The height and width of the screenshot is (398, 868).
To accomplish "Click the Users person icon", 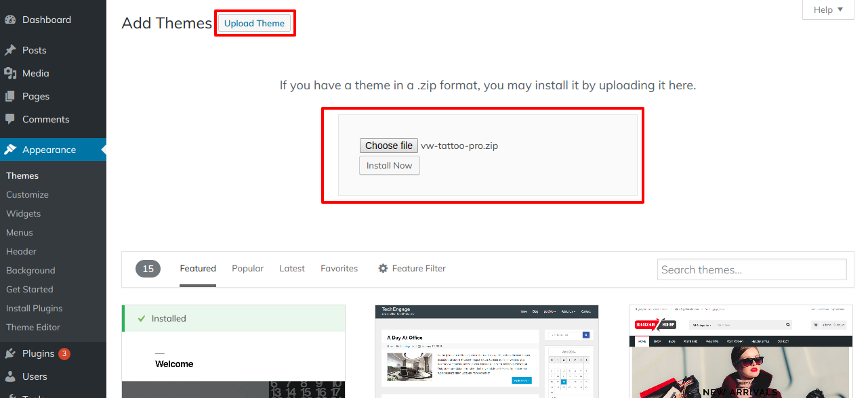I will [x=10, y=376].
